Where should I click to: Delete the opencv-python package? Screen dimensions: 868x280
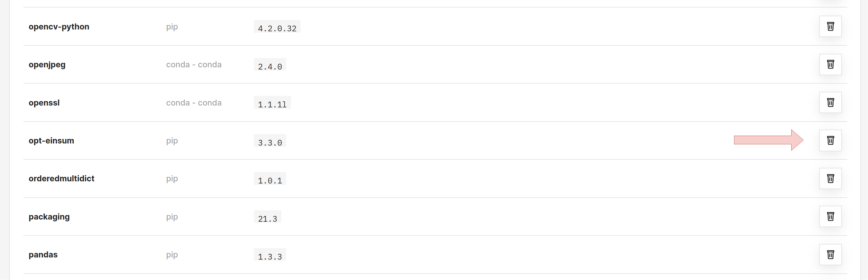(x=830, y=26)
